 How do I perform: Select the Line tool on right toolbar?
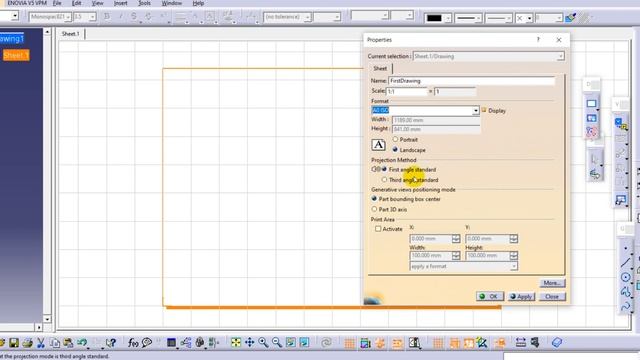pyautogui.click(x=625, y=263)
